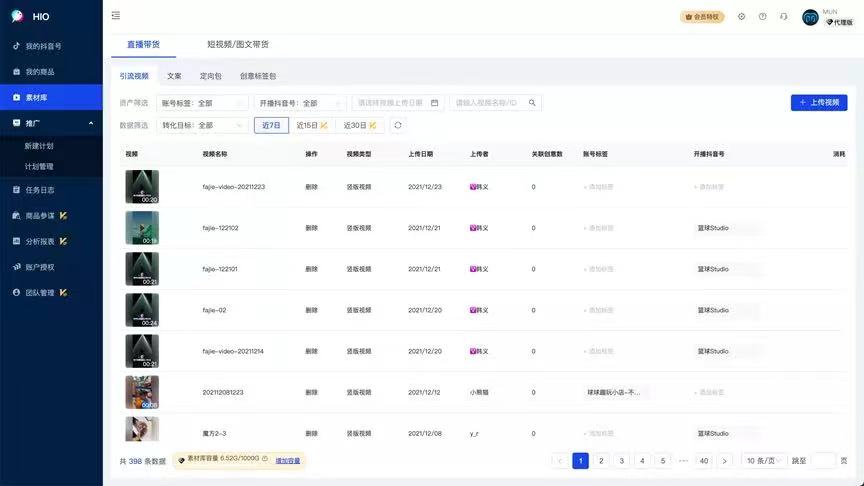Switch to the 短视频/图文带货 tab
Viewport: 864px width, 486px height.
click(x=238, y=45)
